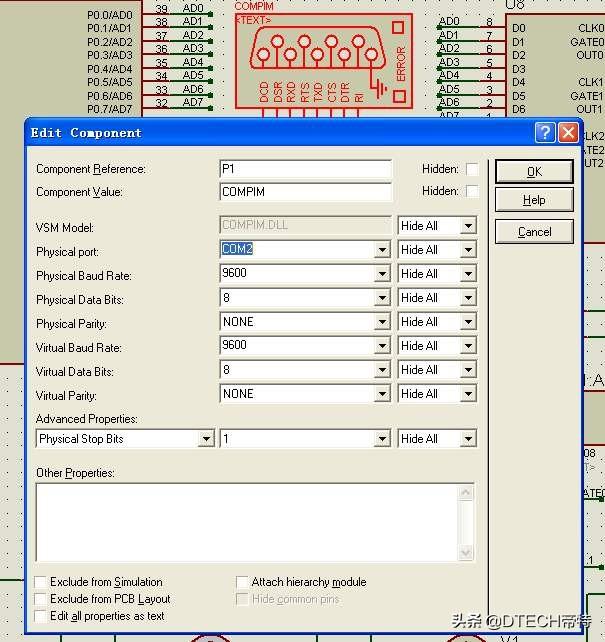Click the CLK0 pin label in schematic
This screenshot has width=605, height=642.
click(x=591, y=28)
